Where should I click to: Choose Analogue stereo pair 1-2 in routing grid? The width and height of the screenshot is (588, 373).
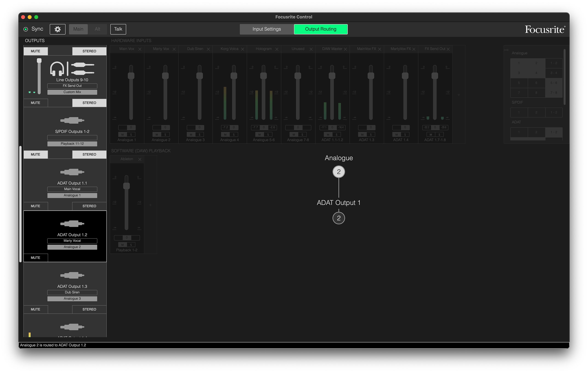pyautogui.click(x=554, y=63)
